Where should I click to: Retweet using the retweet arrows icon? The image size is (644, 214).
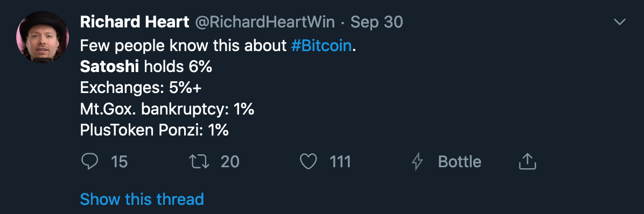tap(199, 162)
